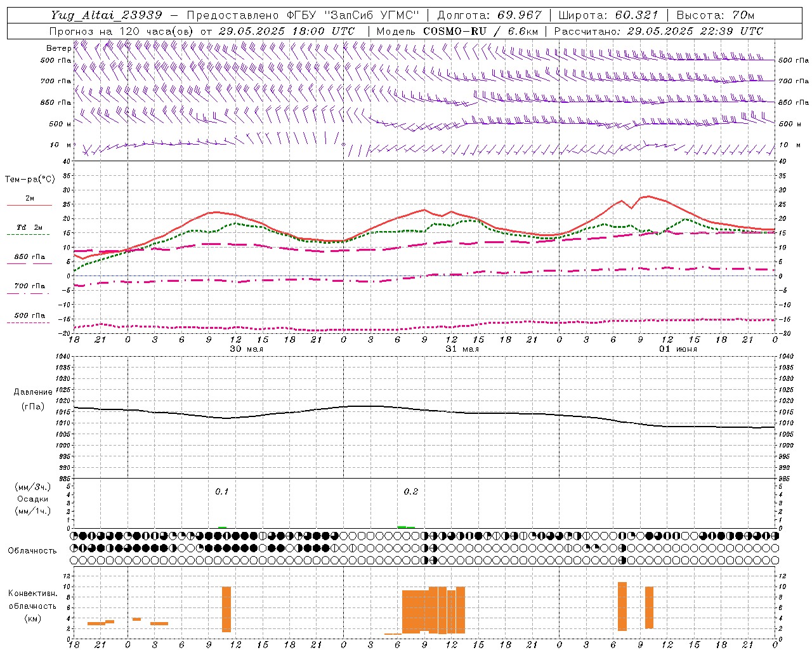Click the Облачность cloudiness label

tap(32, 551)
